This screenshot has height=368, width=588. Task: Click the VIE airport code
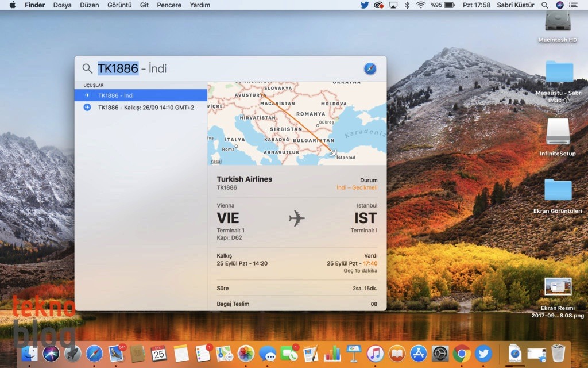tap(227, 218)
